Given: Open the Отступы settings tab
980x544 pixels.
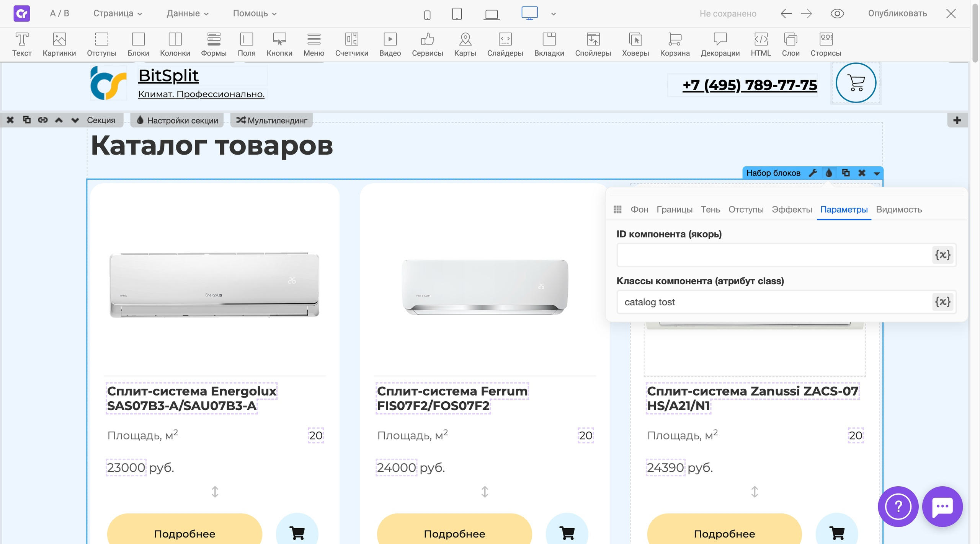Looking at the screenshot, I should point(746,210).
